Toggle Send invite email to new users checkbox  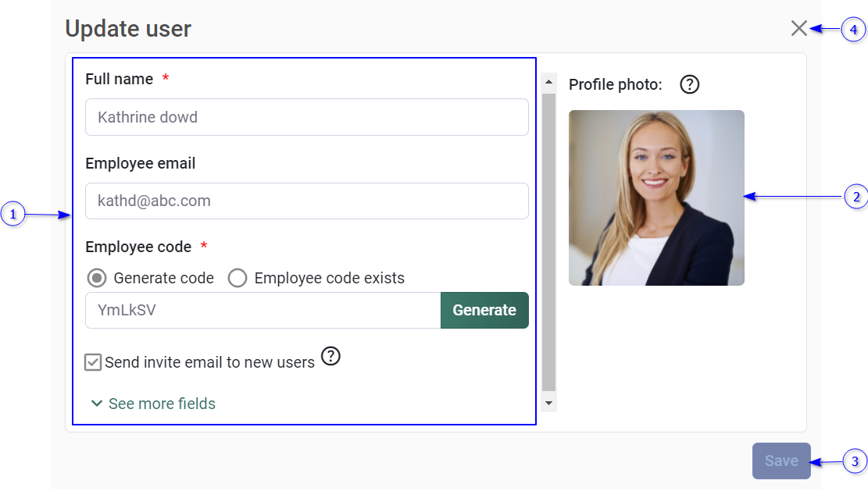[x=94, y=362]
